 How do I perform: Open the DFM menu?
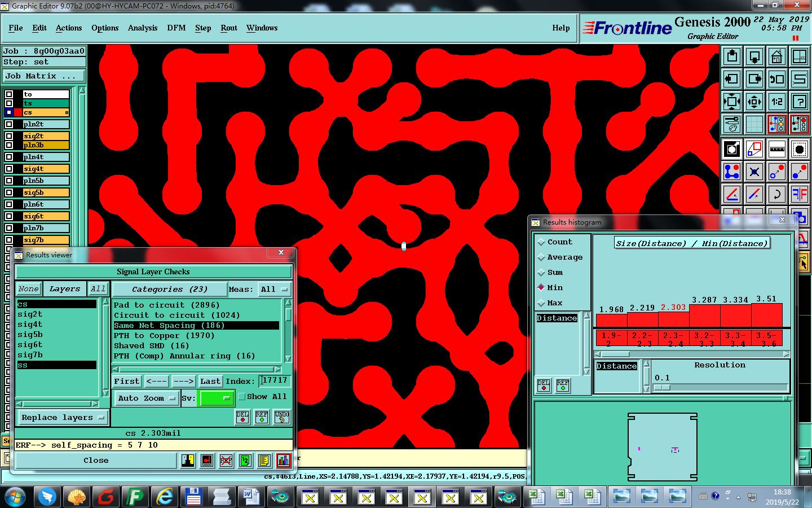(x=176, y=28)
